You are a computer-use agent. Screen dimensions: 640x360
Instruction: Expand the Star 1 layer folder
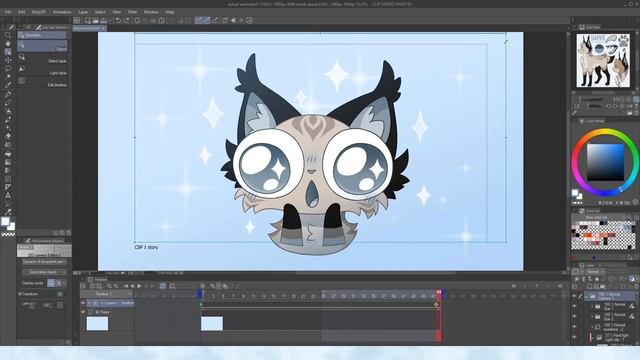click(x=592, y=306)
